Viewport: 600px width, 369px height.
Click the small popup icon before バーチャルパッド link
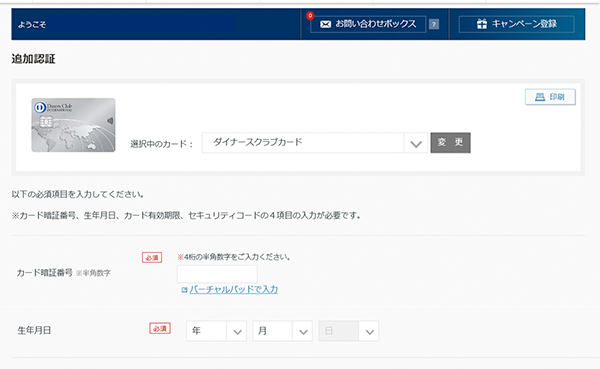point(184,290)
